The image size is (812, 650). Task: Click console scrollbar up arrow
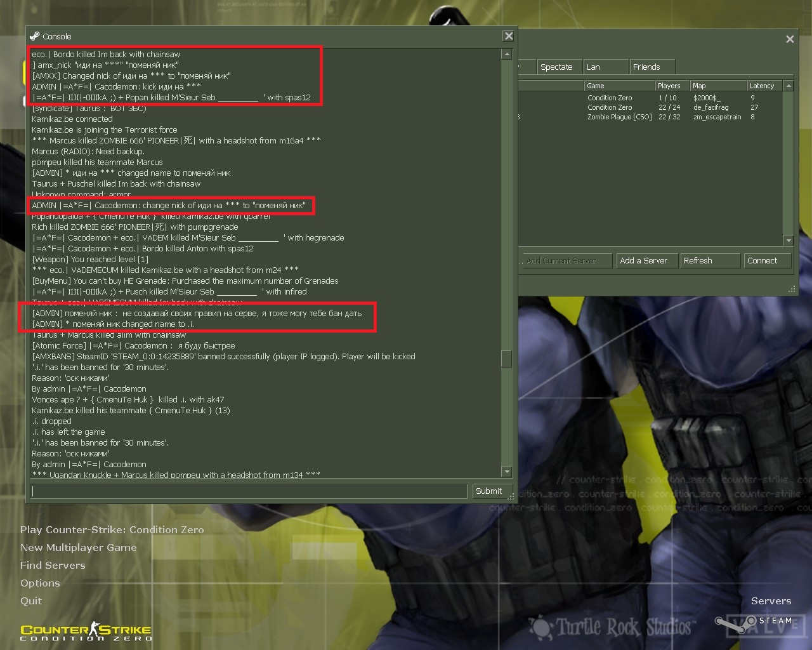(506, 55)
